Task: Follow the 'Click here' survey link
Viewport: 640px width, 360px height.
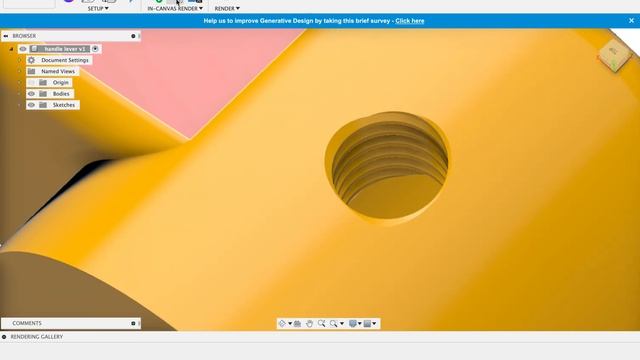Action: coord(409,21)
